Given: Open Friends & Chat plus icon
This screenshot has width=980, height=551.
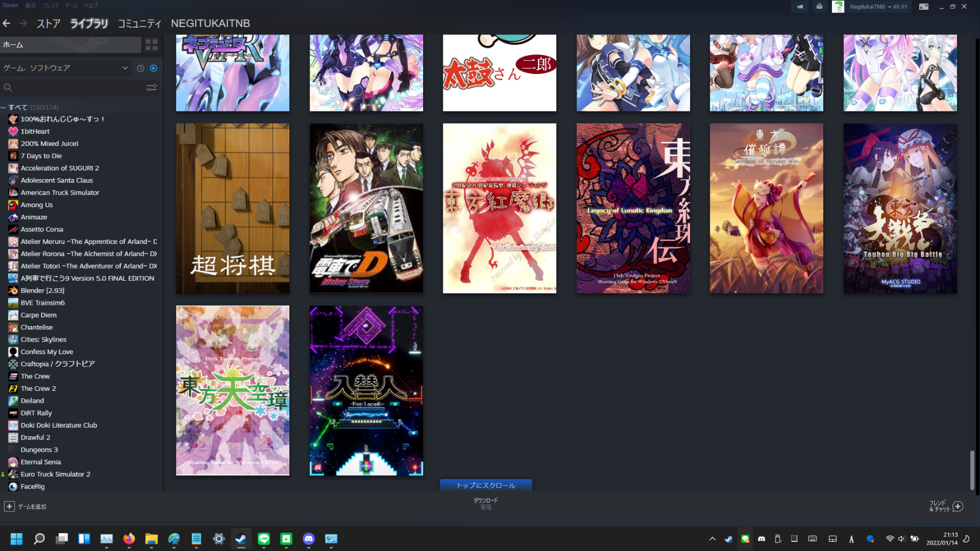Looking at the screenshot, I should coord(958,506).
